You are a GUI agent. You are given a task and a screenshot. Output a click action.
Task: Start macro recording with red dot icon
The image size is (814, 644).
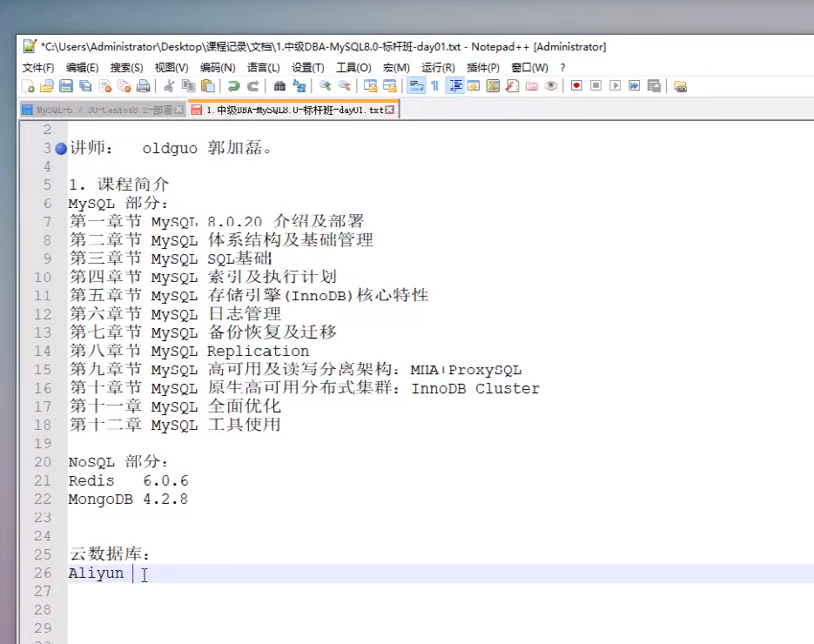(576, 86)
